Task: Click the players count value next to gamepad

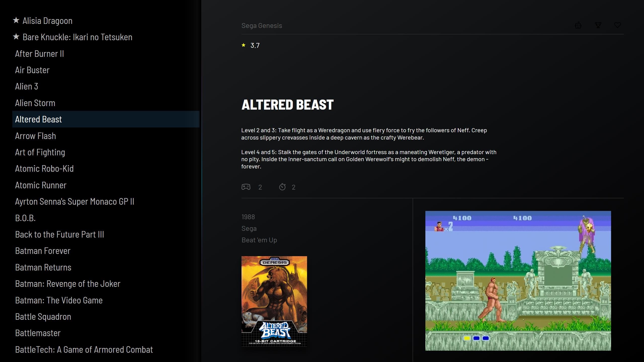Action: pos(260,187)
